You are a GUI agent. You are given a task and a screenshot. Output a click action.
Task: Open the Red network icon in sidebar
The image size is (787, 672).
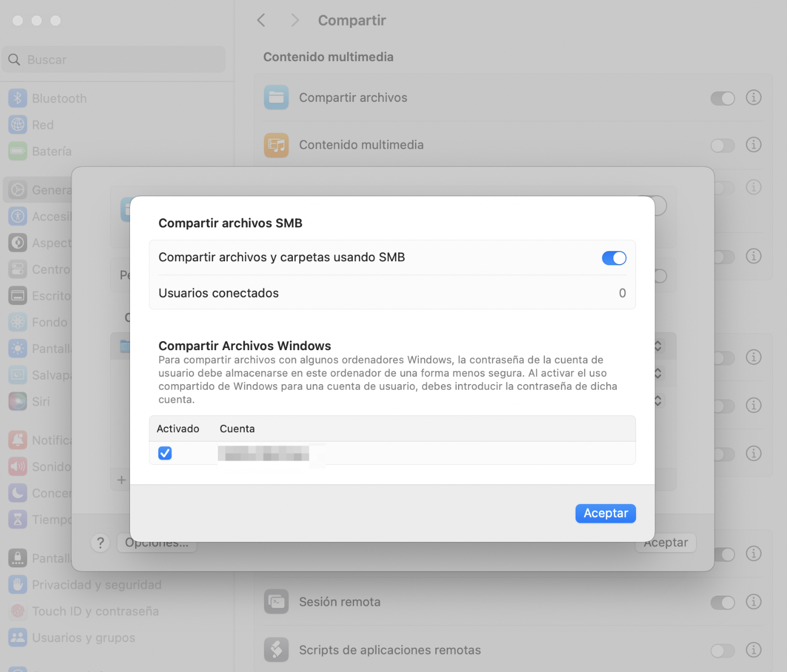point(18,124)
